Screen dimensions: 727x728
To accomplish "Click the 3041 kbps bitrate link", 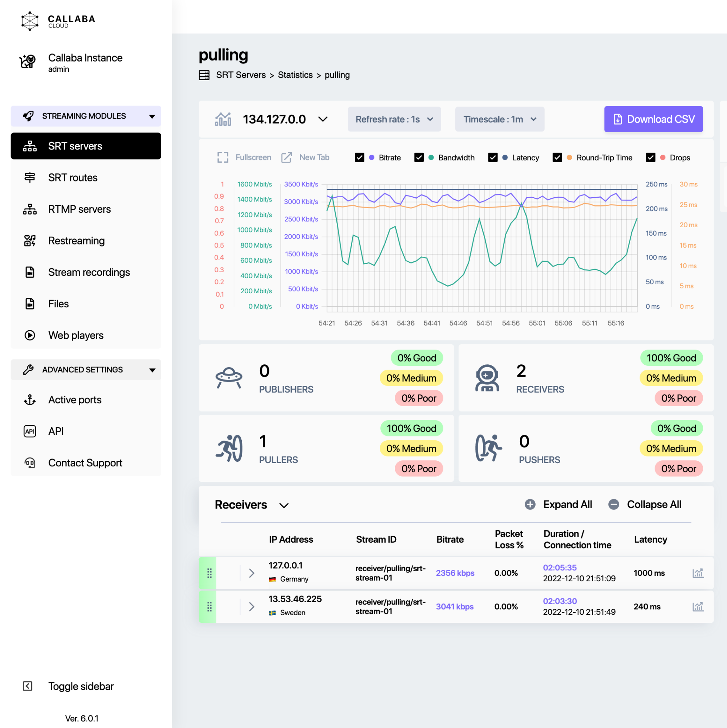I will pyautogui.click(x=455, y=607).
